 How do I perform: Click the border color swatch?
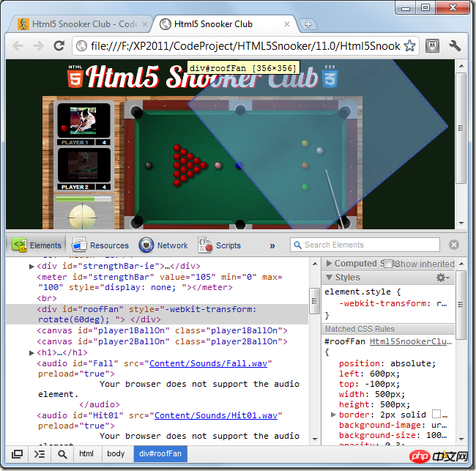click(x=436, y=414)
